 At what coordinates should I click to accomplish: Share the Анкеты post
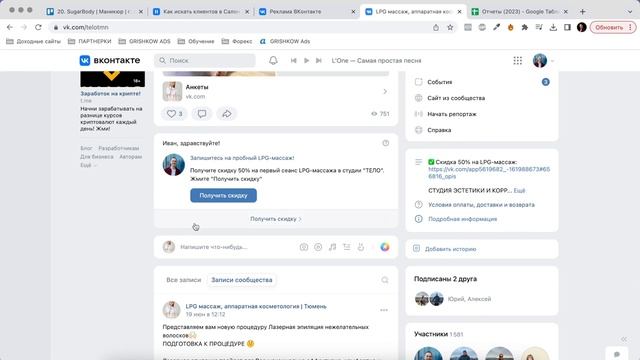(227, 113)
